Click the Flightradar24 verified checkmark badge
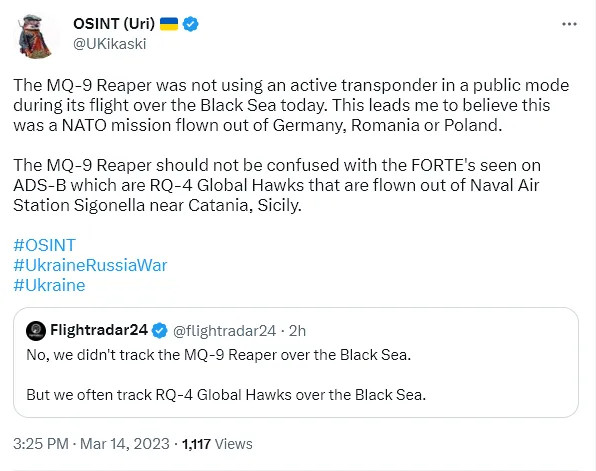Screen dimensions: 596x471 [160, 330]
